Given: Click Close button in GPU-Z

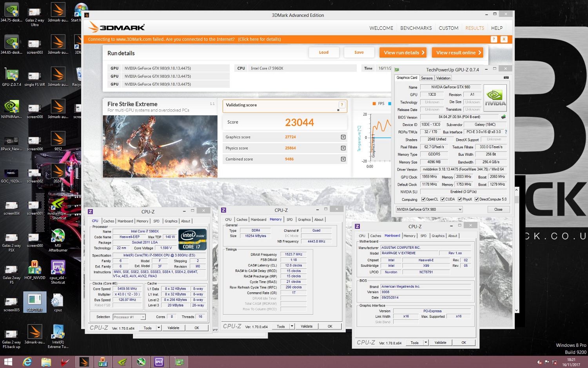Looking at the screenshot, I should pyautogui.click(x=498, y=209).
